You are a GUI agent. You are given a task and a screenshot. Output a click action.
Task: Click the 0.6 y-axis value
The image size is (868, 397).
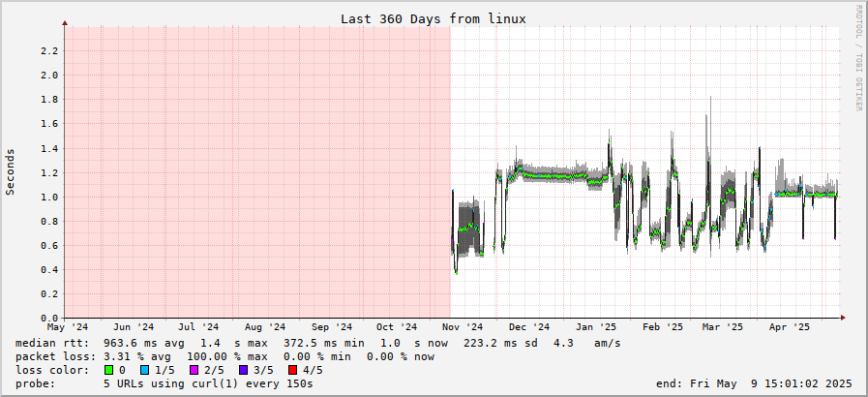click(x=48, y=245)
